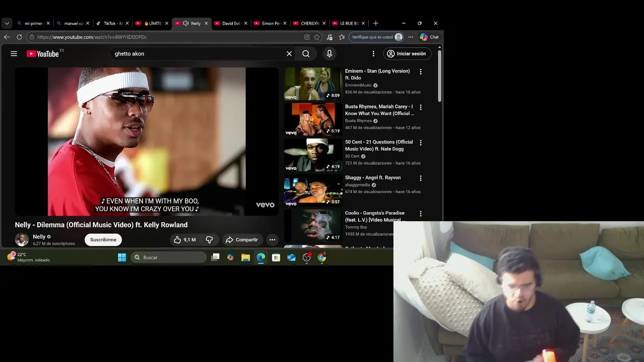Open options menu for Coolio video
The width and height of the screenshot is (644, 362).
421,214
